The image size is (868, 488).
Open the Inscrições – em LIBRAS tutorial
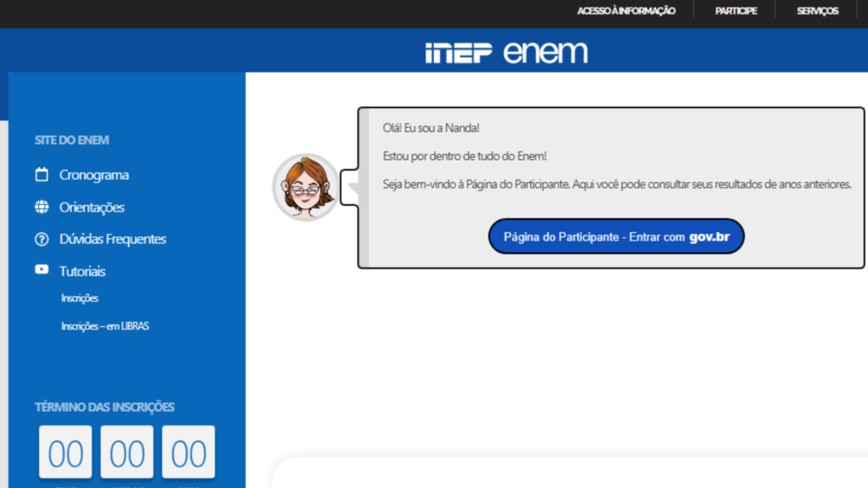click(105, 326)
